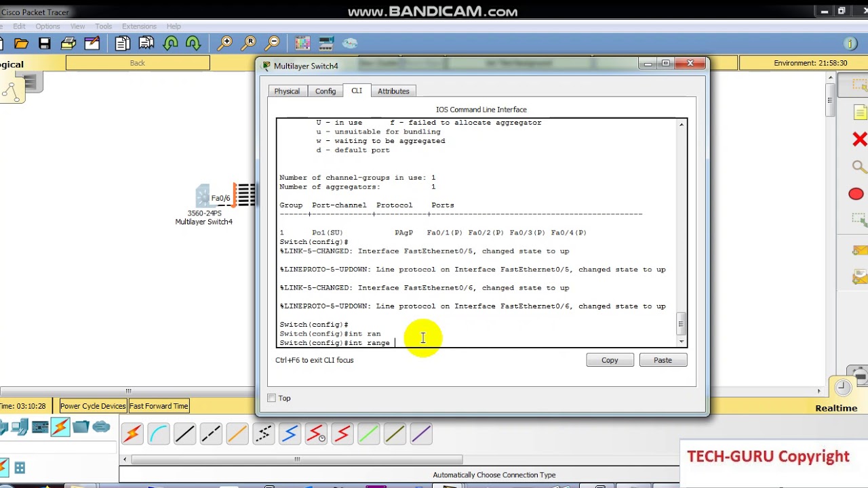Copy selection using the toolbar copy icon

tap(123, 43)
